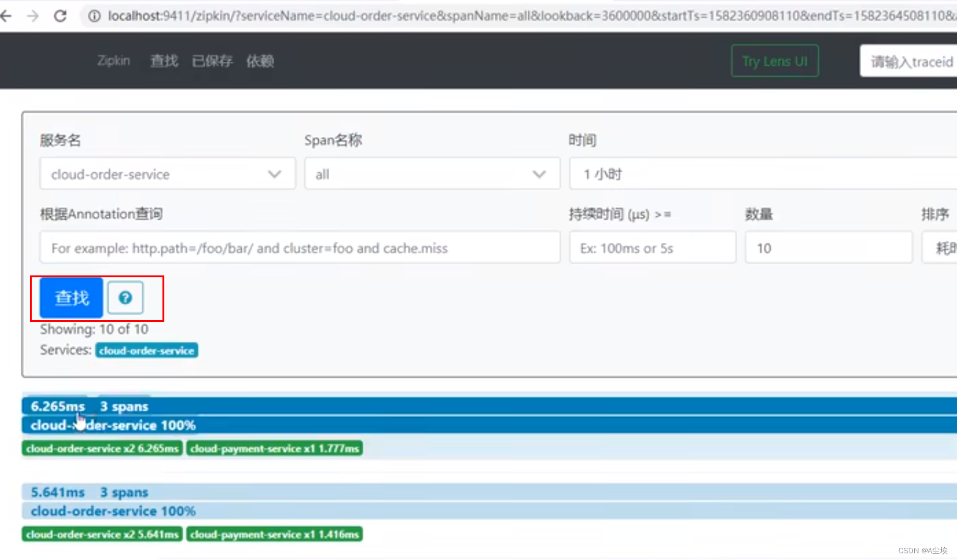Image resolution: width=957 pixels, height=560 pixels.
Task: Open the 服务名 cloud-order-service dropdown
Action: coord(167,174)
